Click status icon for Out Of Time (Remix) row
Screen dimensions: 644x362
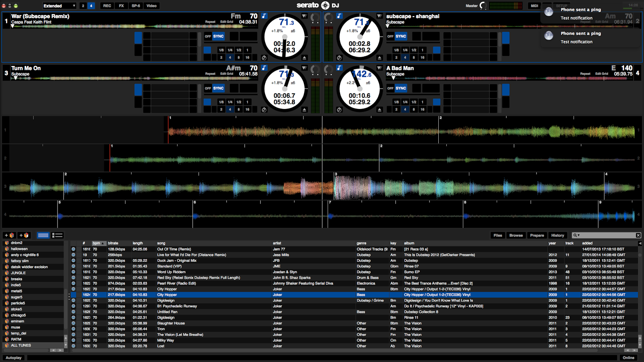(73, 249)
